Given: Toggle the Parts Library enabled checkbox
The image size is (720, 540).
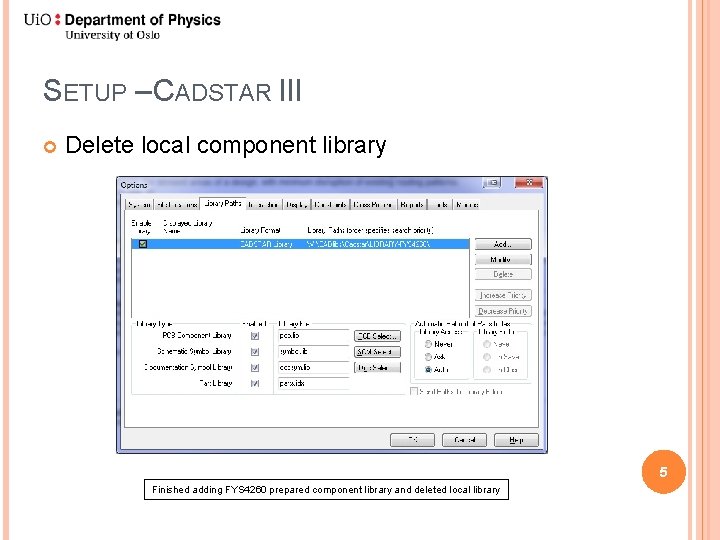Looking at the screenshot, I should click(x=255, y=383).
